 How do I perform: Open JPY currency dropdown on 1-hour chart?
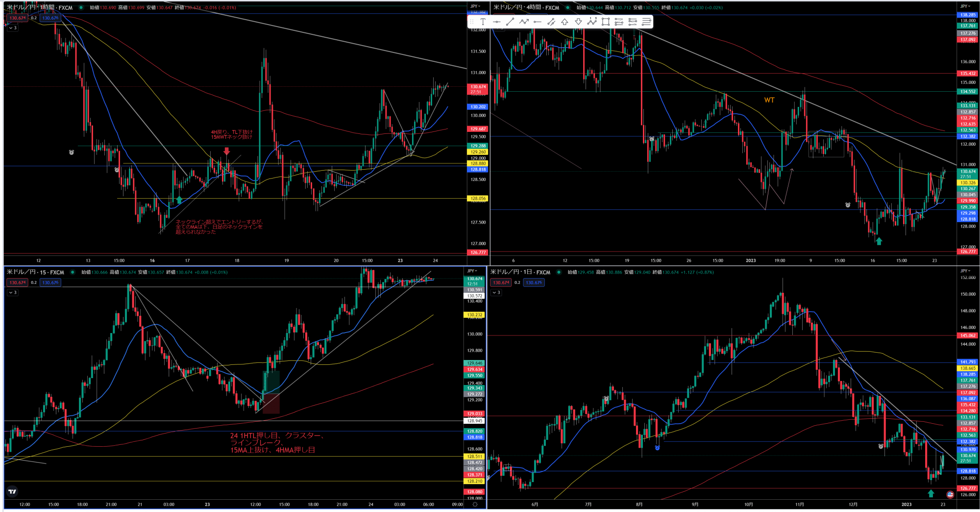click(x=475, y=6)
